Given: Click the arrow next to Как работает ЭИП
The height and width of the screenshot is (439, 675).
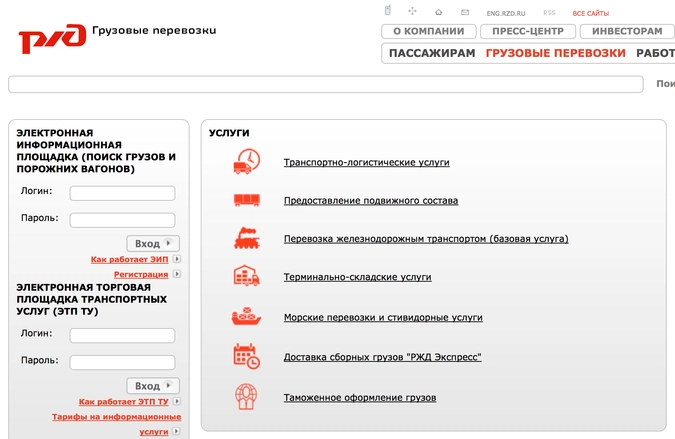Looking at the screenshot, I should pyautogui.click(x=177, y=260).
